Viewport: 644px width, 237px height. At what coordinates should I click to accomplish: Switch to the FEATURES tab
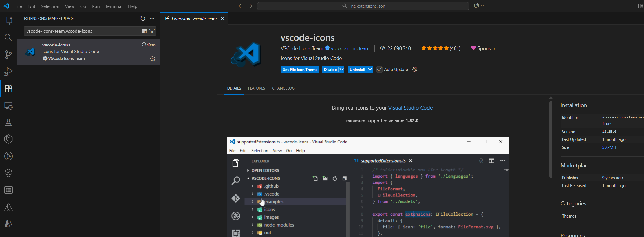click(x=257, y=88)
